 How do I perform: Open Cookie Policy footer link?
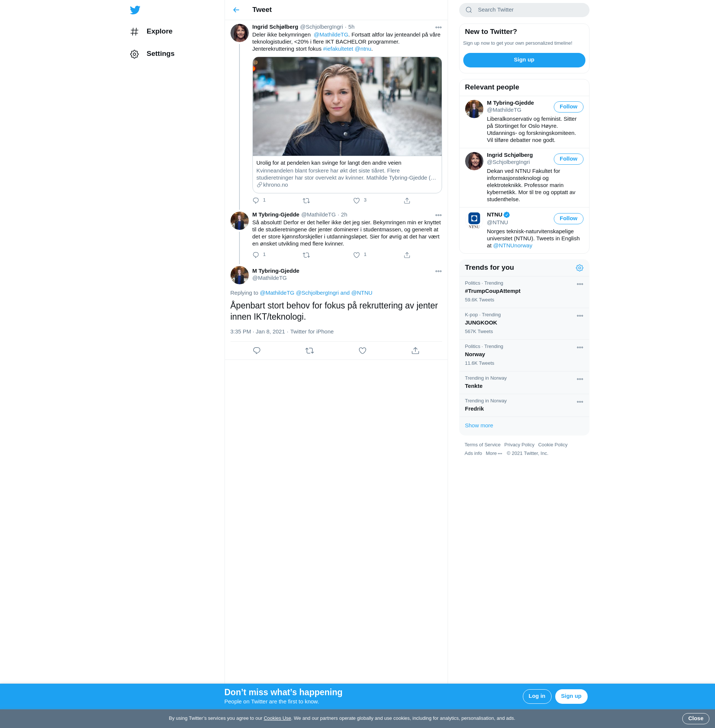[552, 445]
